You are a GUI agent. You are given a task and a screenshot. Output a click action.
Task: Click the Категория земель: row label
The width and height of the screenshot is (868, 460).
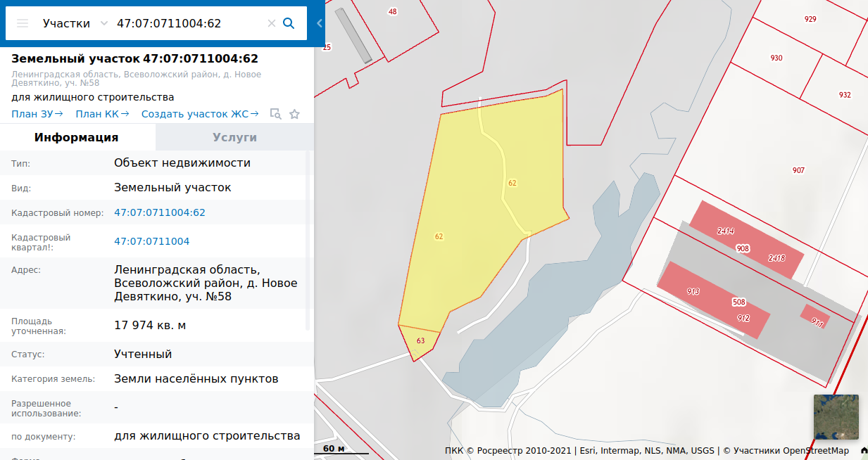[54, 379]
